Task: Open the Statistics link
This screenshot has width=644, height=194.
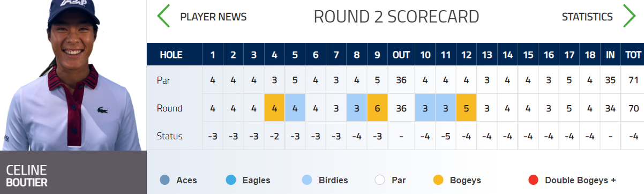Action: [x=587, y=17]
